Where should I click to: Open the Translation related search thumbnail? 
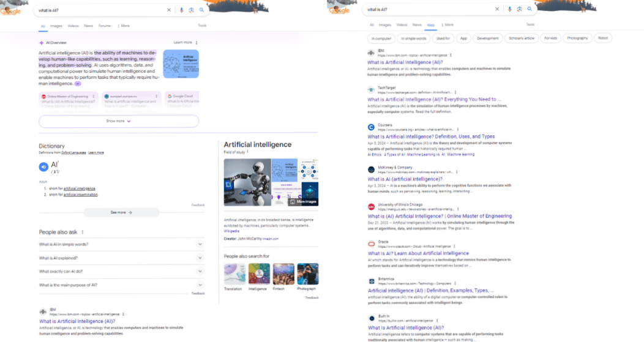234,274
